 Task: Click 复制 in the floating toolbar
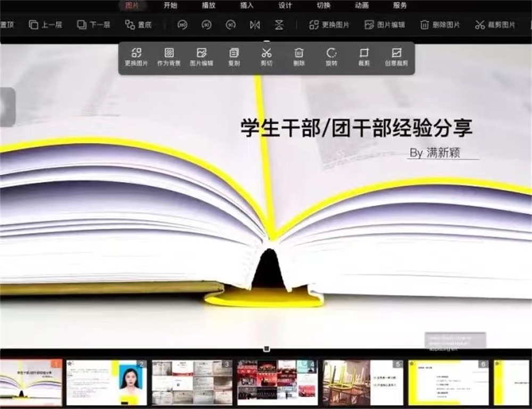click(234, 57)
